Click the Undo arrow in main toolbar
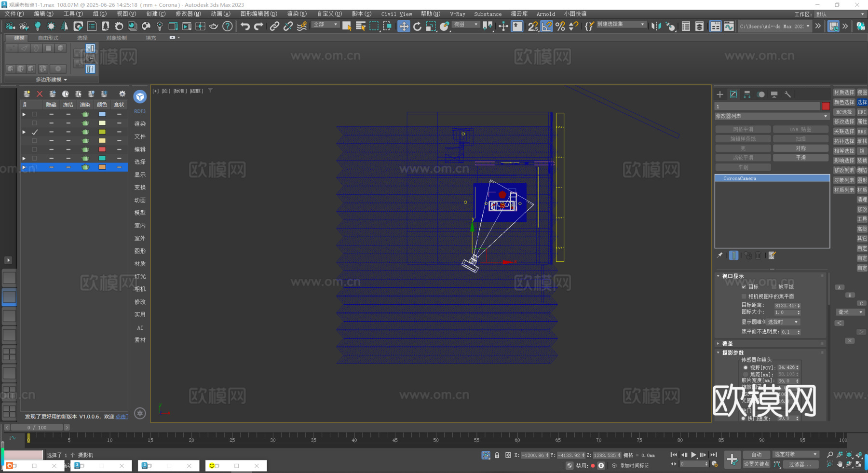868x473 pixels. tap(245, 26)
